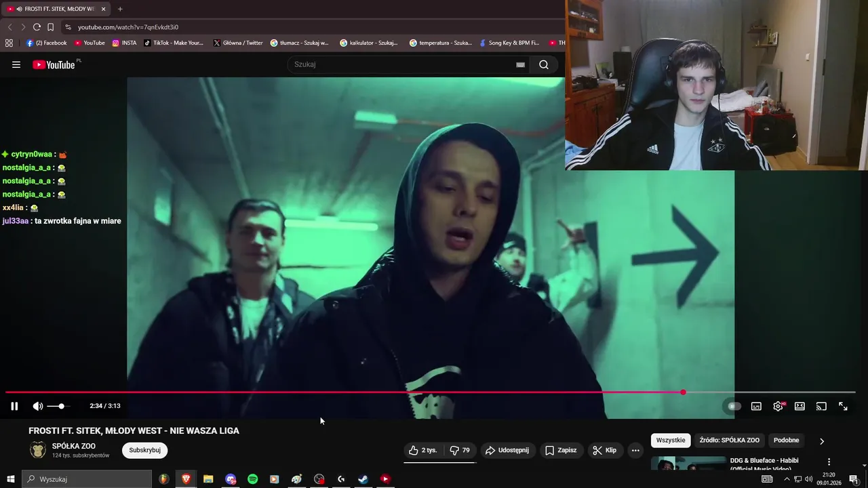Open Steam from the taskbar

pyautogui.click(x=363, y=479)
